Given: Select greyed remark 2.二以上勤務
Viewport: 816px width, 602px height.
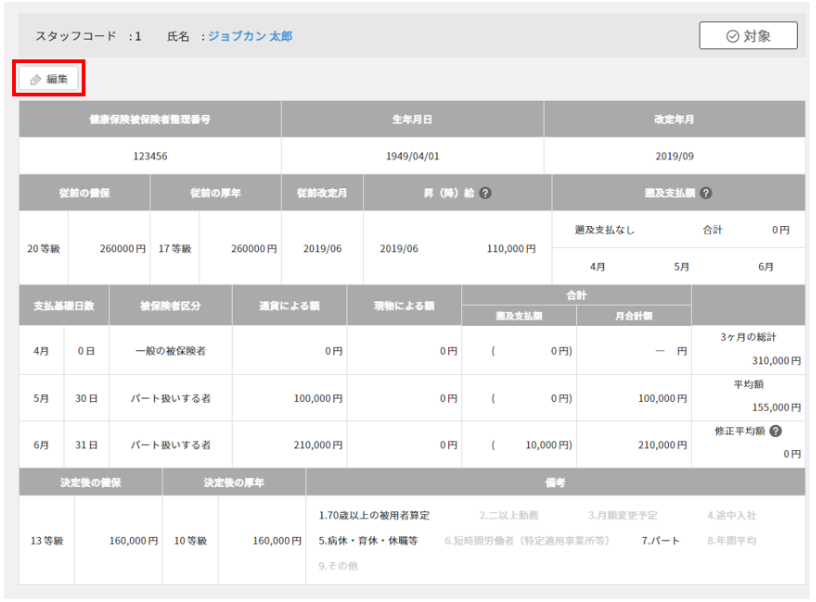Looking at the screenshot, I should click(x=508, y=515).
